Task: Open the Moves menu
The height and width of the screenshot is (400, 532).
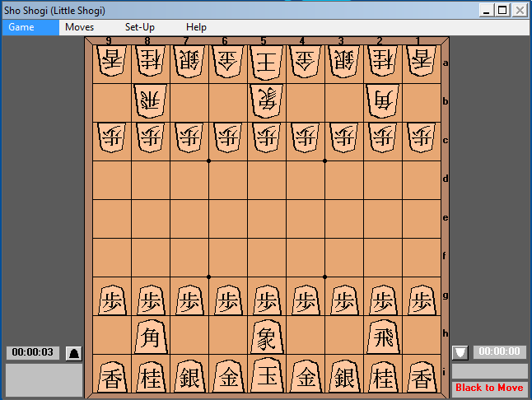Action: point(79,27)
